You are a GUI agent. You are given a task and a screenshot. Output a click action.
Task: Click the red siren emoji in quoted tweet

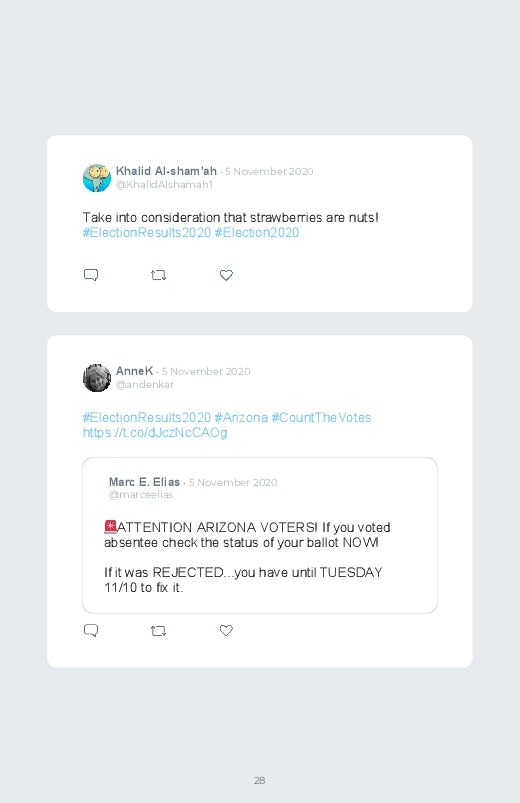(110, 527)
